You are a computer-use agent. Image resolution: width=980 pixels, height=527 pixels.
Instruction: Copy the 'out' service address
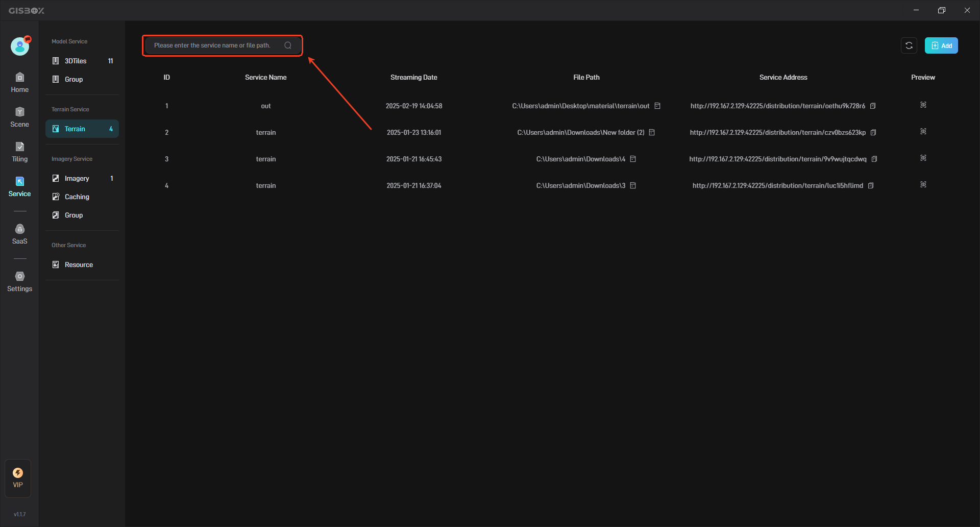tap(873, 106)
